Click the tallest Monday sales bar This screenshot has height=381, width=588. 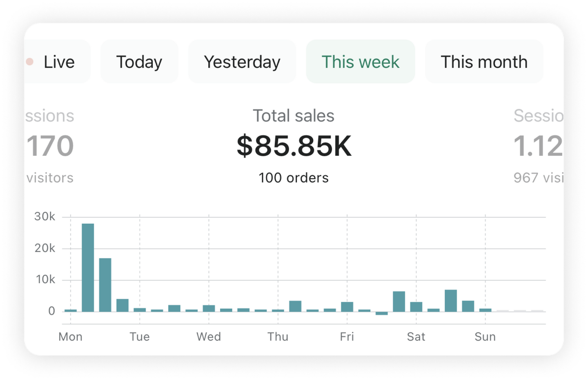click(x=88, y=267)
